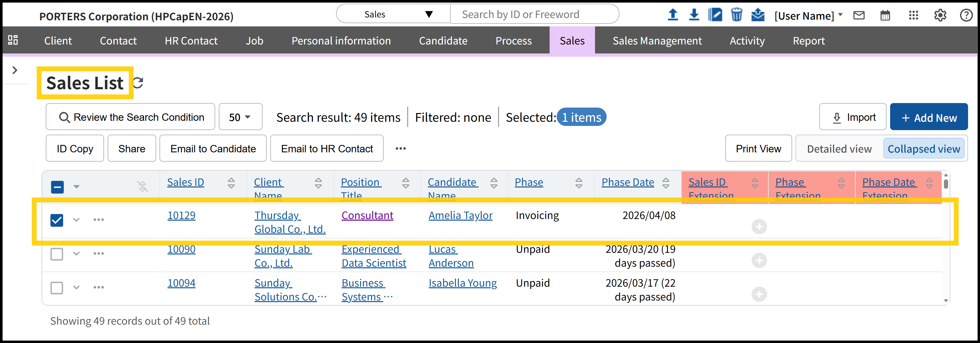Screen dimensions: 980x343
Task: Open the Amelia Taylor candidate link
Action: click(x=460, y=215)
